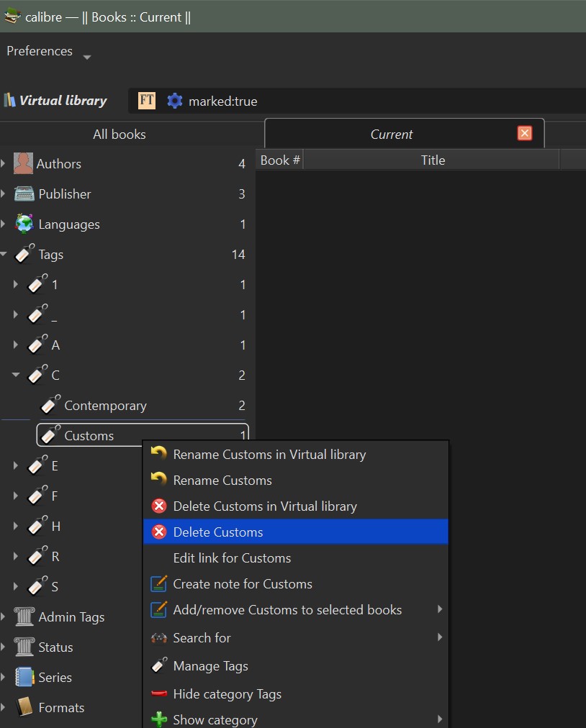This screenshot has width=586, height=728.
Task: Click the Formats book icon
Action: 24,708
